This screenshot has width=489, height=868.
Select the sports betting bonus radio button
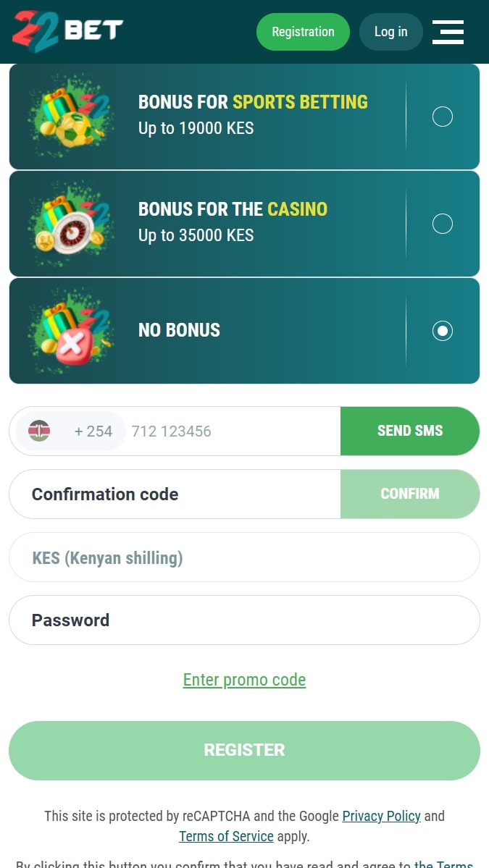[x=443, y=117]
